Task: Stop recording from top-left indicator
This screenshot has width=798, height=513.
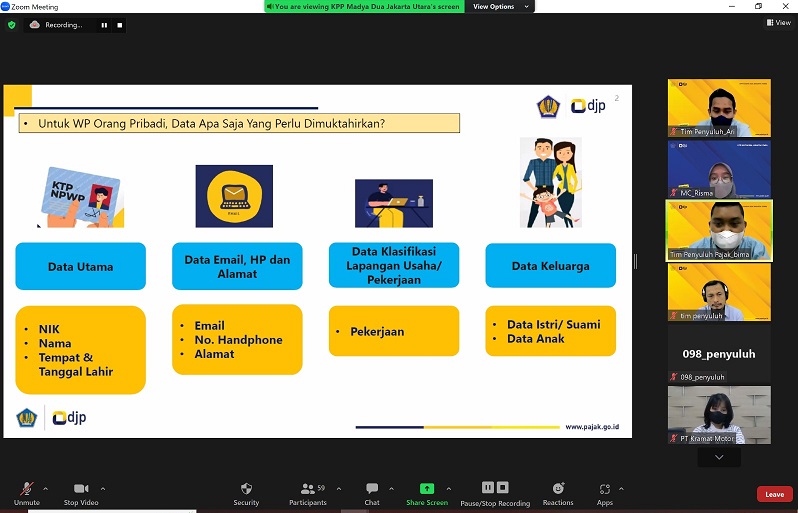Action: click(x=122, y=25)
